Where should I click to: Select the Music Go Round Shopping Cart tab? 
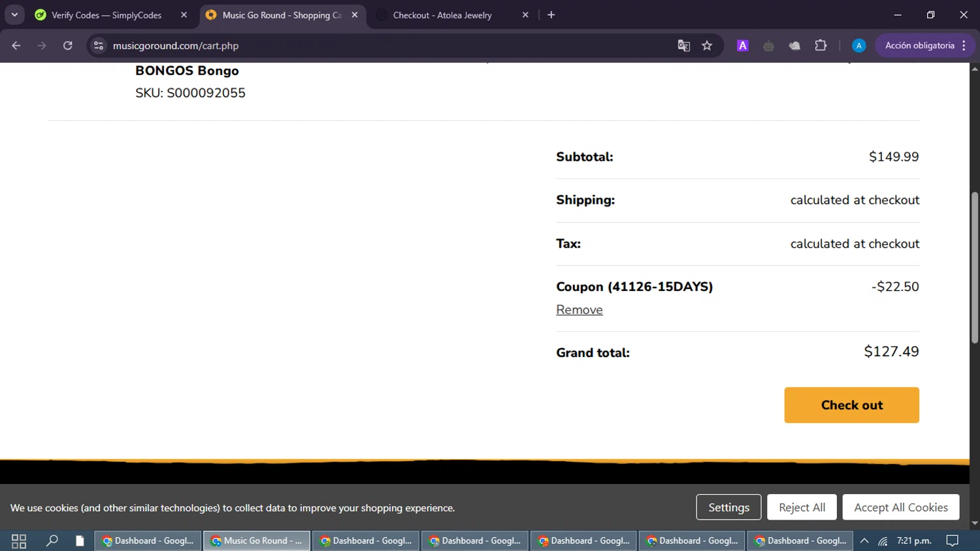pos(282,15)
